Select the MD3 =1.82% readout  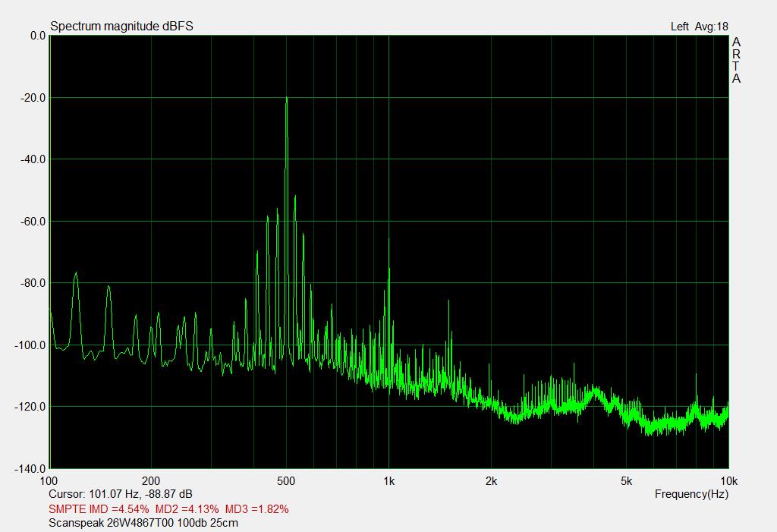(256, 508)
